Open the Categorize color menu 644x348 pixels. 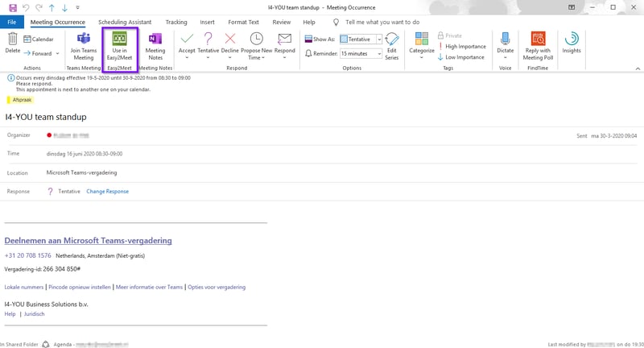[421, 45]
